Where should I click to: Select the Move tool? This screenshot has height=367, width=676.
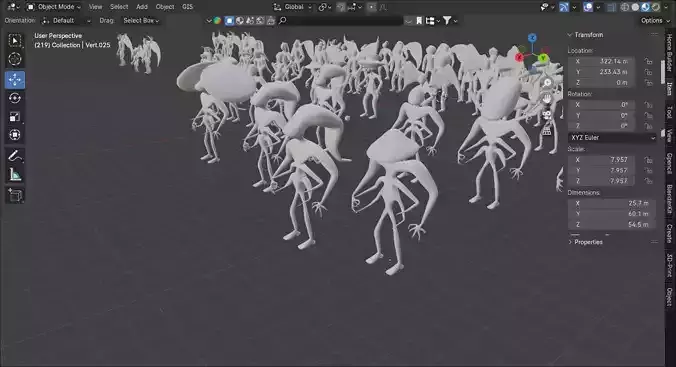15,80
